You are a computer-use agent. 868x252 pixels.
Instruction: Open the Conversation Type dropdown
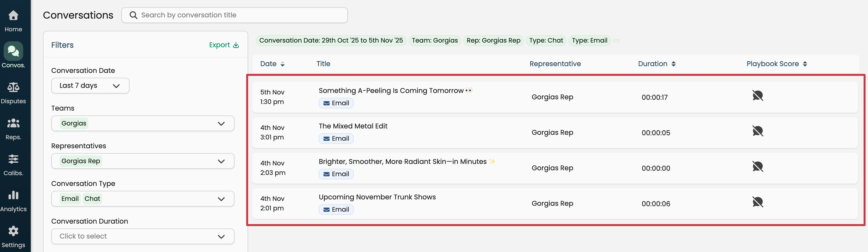click(143, 199)
